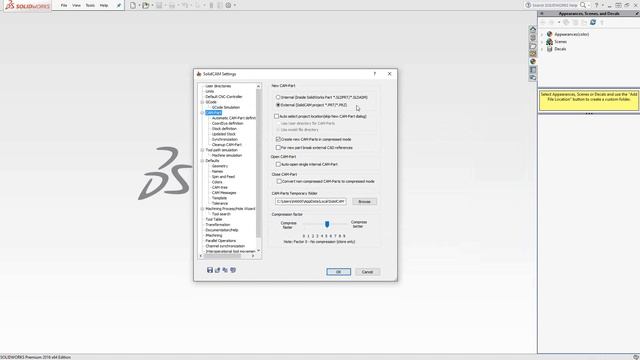Screen dimensions: 640x360
Task: Open the Tools menu
Action: tap(90, 6)
